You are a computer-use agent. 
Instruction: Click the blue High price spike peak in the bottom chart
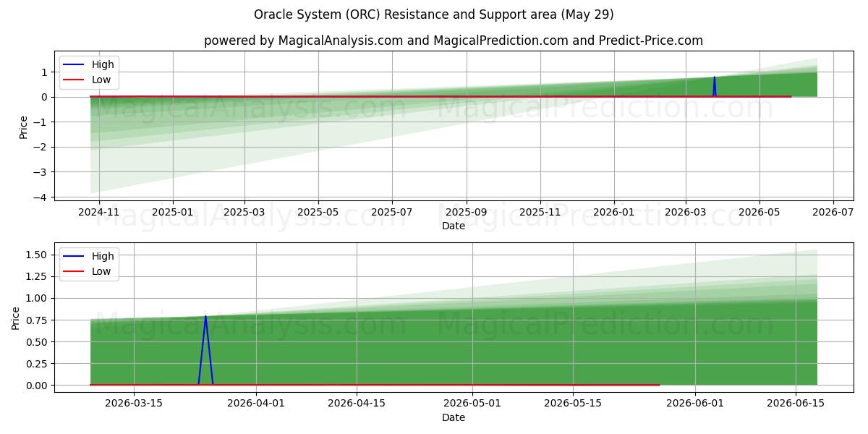point(205,317)
